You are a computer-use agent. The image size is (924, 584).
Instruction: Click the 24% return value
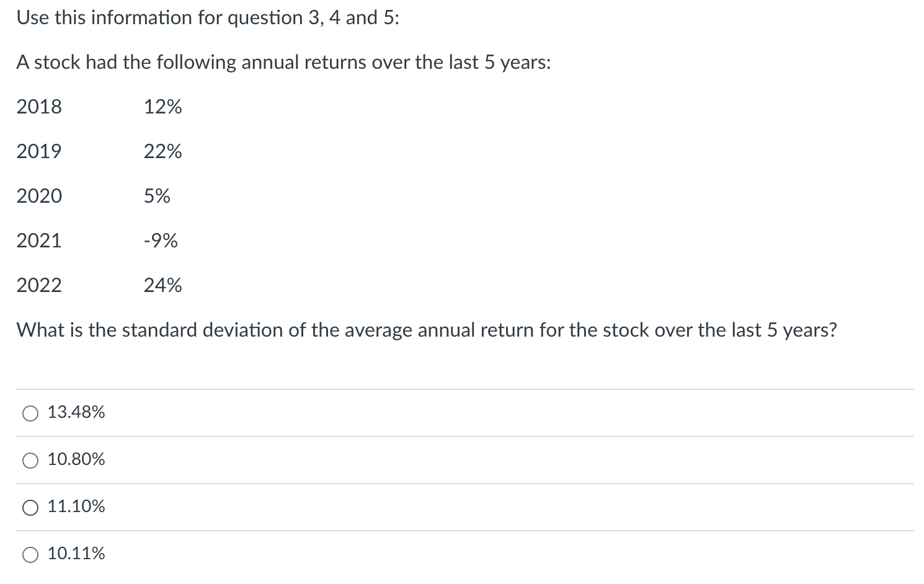pyautogui.click(x=162, y=285)
